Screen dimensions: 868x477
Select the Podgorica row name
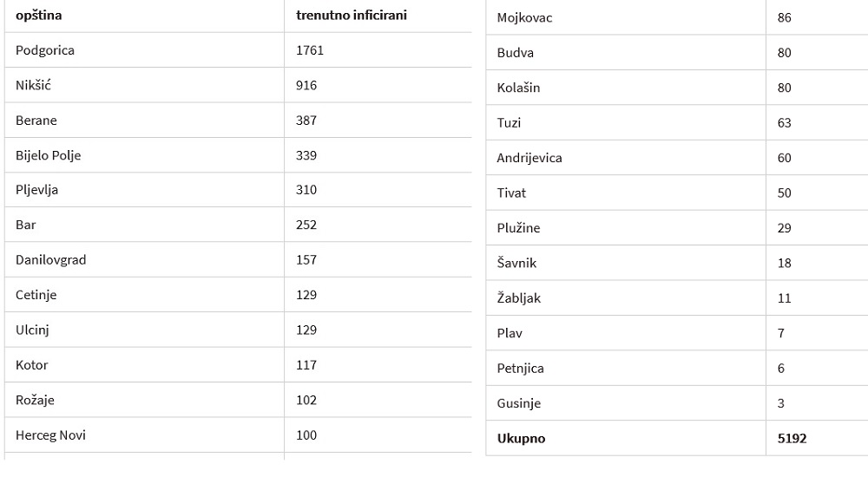45,50
